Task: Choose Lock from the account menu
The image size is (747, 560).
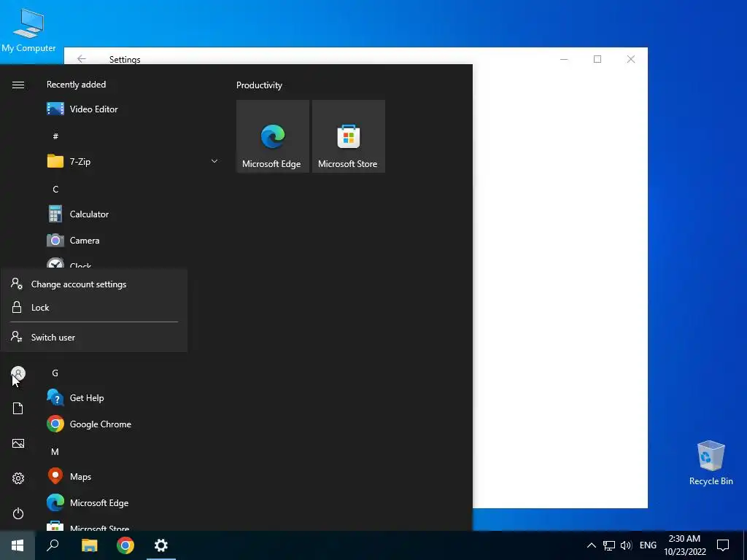Action: click(x=94, y=308)
